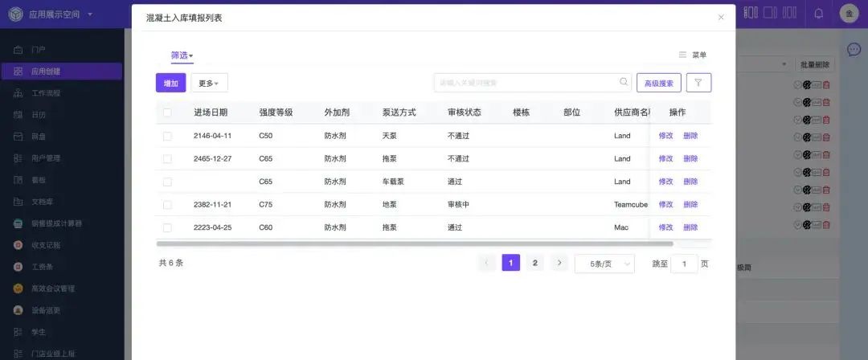Viewport: 868px width, 360px height.
Task: Click 批量删除 in background page
Action: click(814, 64)
